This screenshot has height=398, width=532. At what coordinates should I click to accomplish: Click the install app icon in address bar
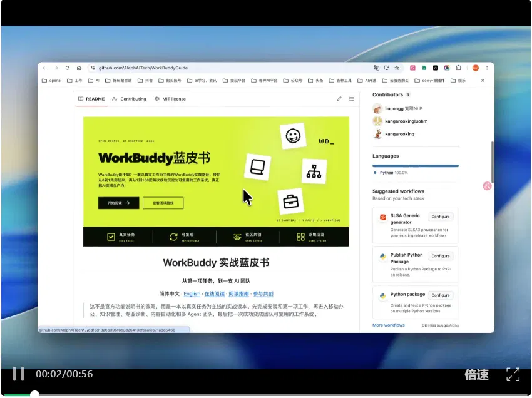click(x=386, y=68)
